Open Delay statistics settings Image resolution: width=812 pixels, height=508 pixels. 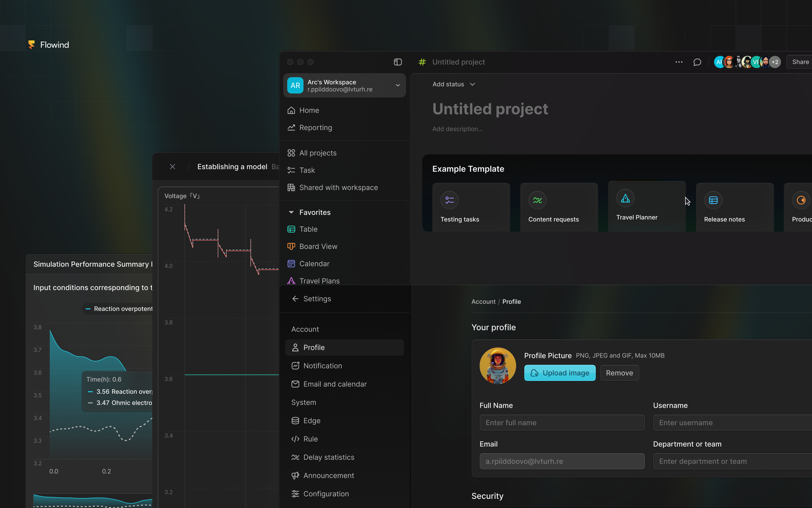345,457
